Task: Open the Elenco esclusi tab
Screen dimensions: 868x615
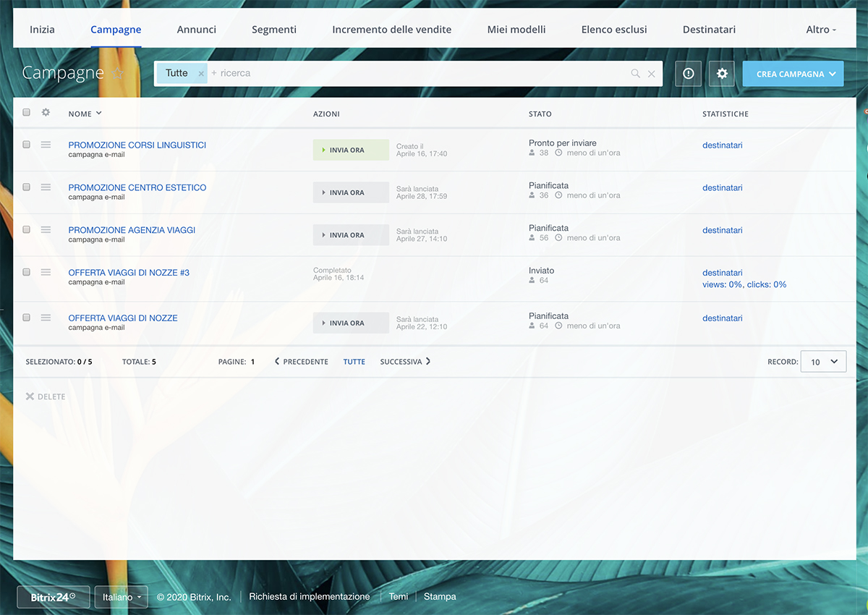Action: tap(614, 30)
